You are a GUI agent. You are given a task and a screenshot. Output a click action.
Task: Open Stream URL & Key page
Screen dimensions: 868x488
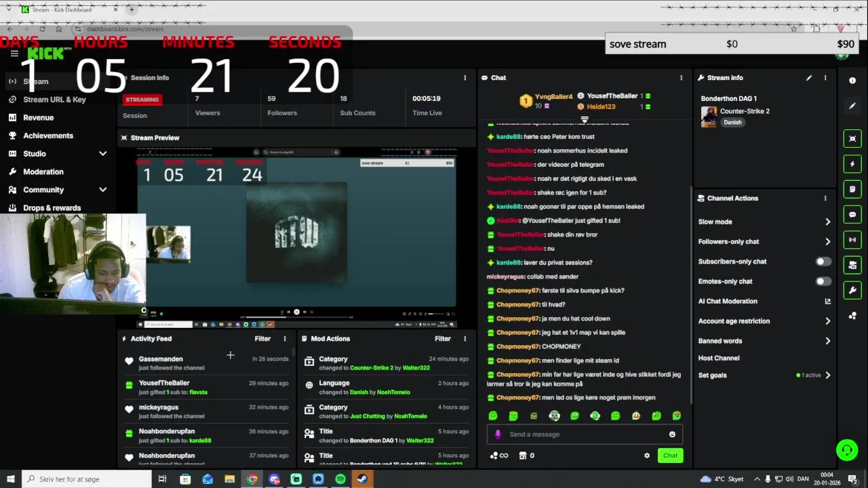[54, 100]
